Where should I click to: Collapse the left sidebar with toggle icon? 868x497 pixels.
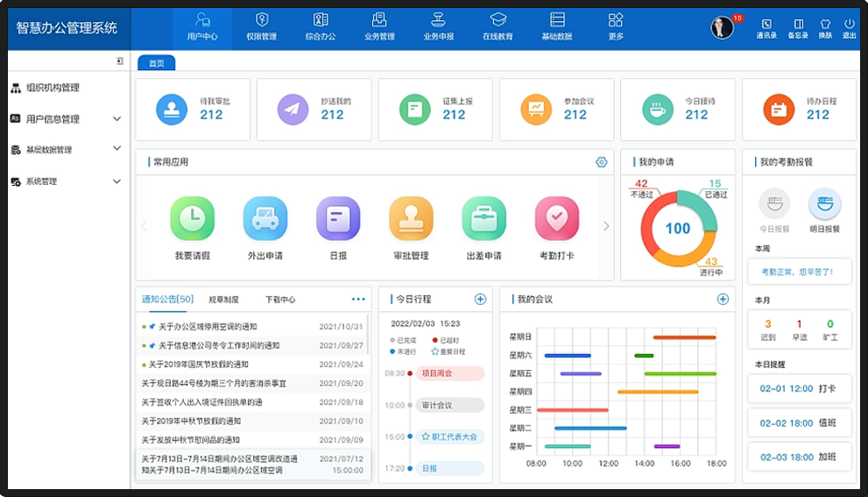coord(120,61)
